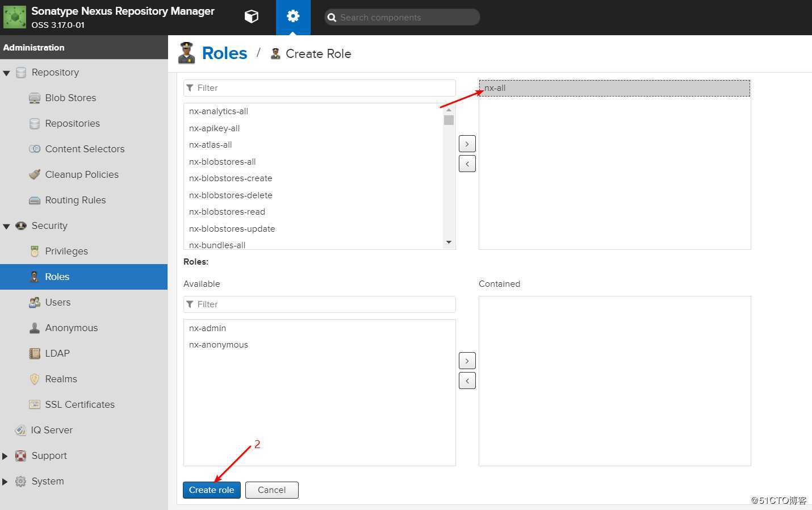Click the Sonatype Nexus logo
Screen dimensions: 812x510
[15, 17]
